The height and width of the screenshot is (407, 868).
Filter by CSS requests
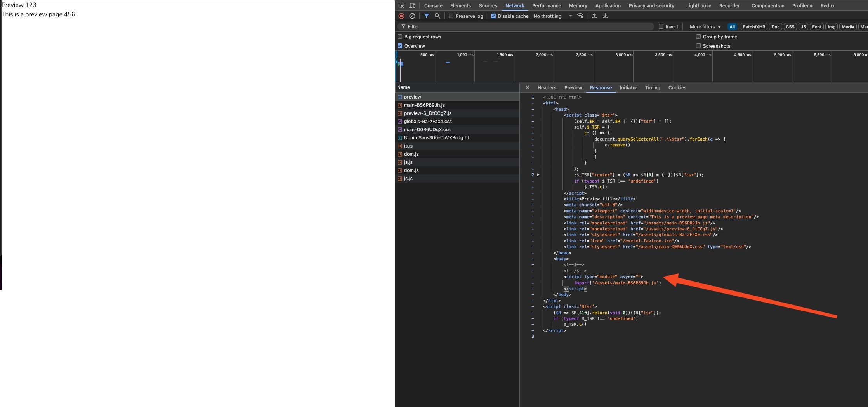point(790,26)
